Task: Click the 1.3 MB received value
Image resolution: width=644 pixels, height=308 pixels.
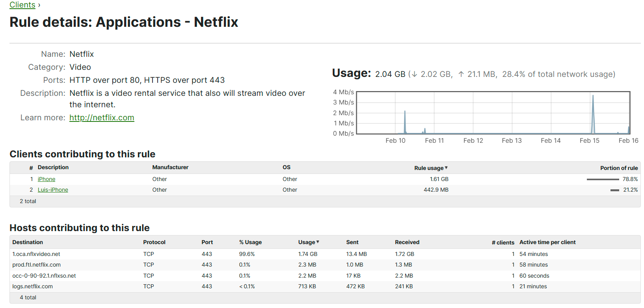Action: (404, 265)
